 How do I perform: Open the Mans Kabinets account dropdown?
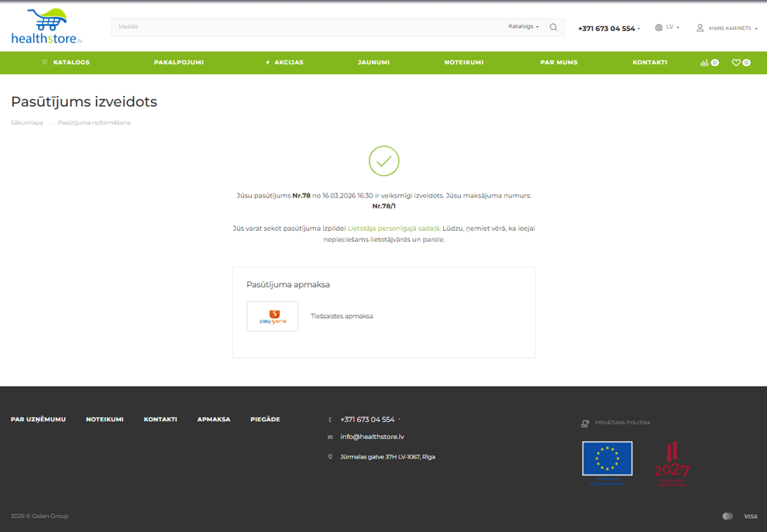pos(733,29)
